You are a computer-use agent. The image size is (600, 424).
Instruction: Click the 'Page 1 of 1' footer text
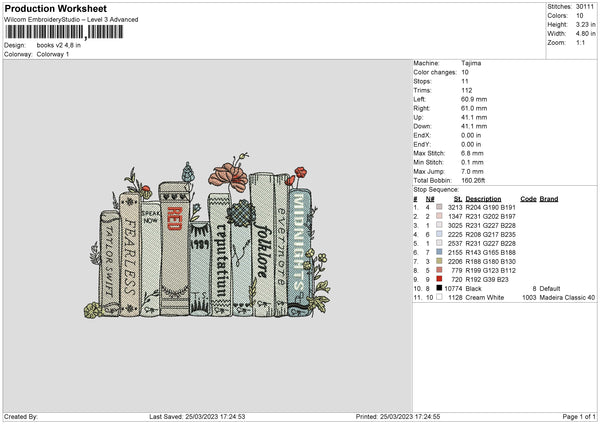(x=579, y=417)
